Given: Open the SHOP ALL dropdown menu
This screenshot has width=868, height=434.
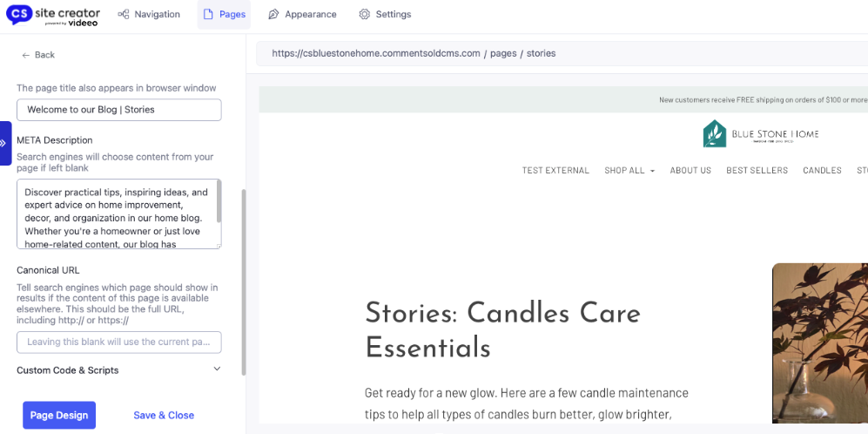Looking at the screenshot, I should tap(629, 171).
